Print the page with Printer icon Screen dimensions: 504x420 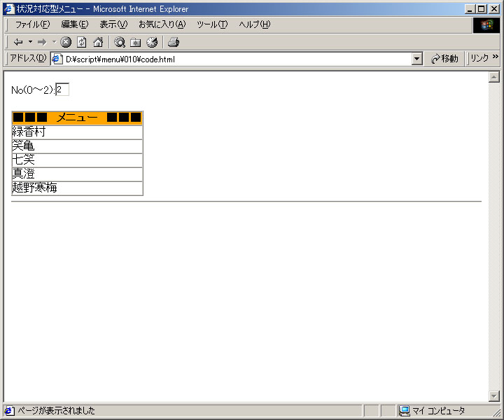[x=174, y=42]
